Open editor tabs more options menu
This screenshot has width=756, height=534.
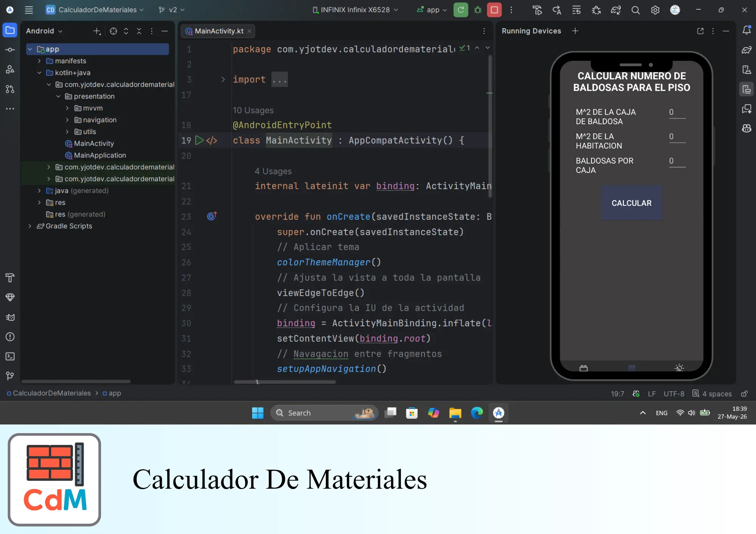tap(484, 31)
